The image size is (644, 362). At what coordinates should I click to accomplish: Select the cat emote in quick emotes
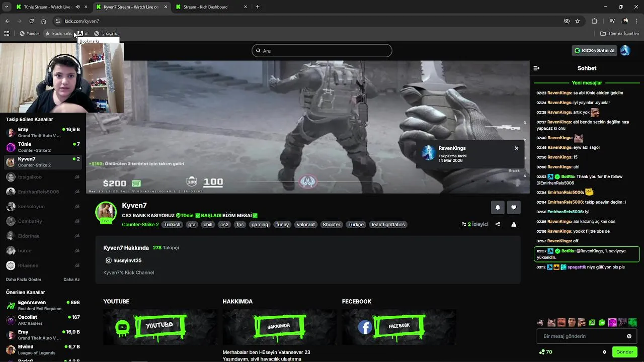point(551,322)
